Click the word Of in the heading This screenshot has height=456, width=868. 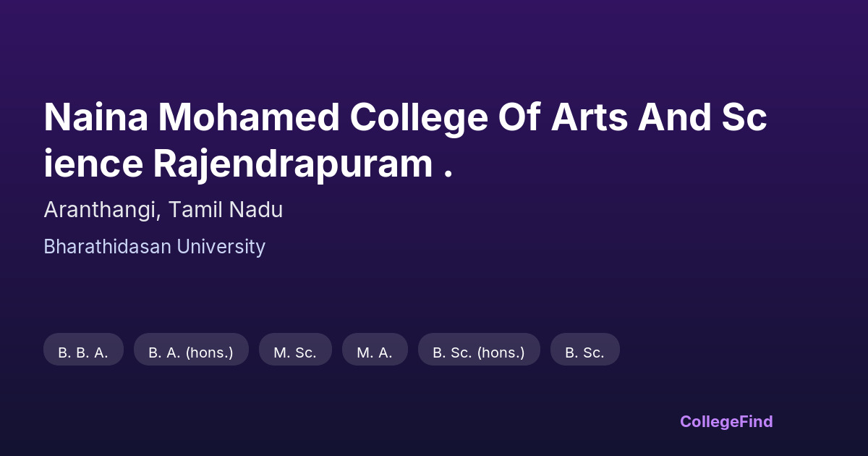519,117
